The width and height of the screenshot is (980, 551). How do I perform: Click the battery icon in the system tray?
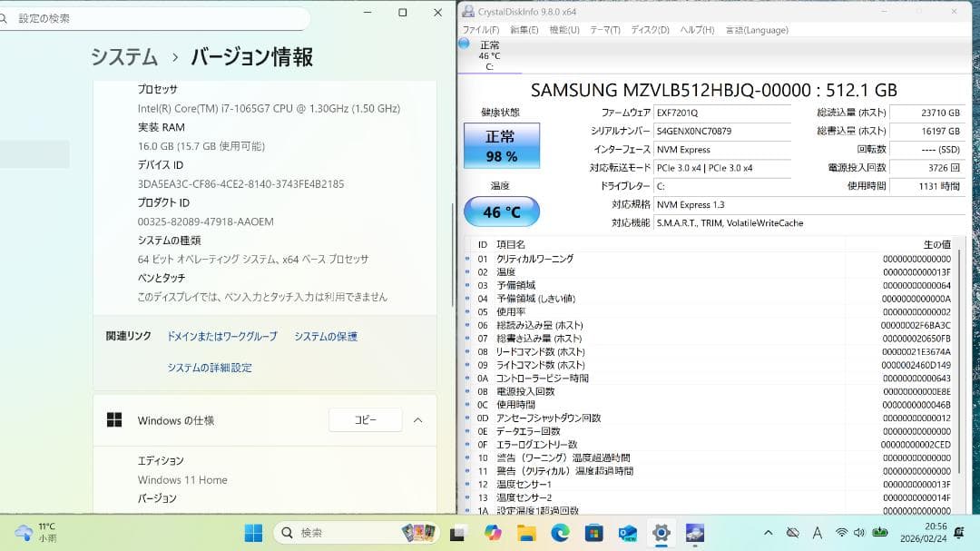coord(880,533)
